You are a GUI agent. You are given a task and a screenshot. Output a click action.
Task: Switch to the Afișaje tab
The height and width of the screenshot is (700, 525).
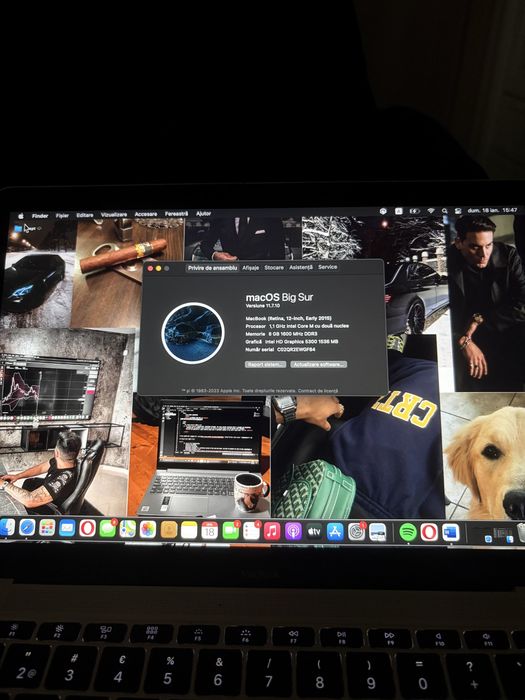[x=250, y=268]
